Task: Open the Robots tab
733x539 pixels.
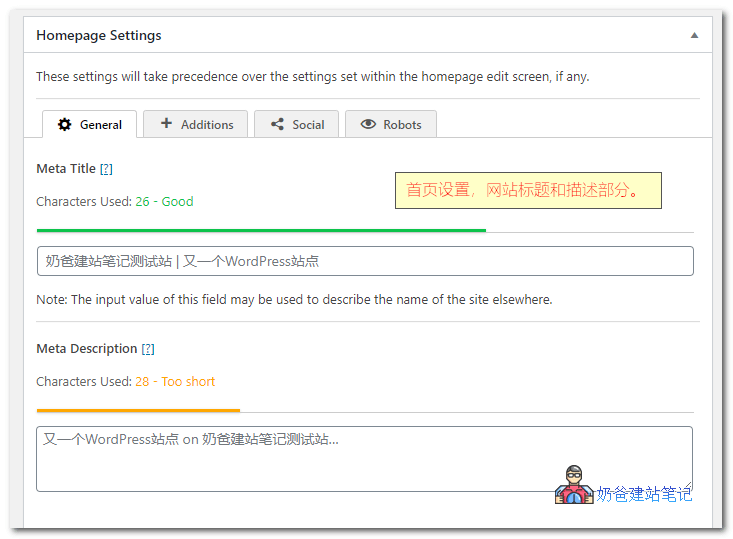Action: [x=391, y=124]
